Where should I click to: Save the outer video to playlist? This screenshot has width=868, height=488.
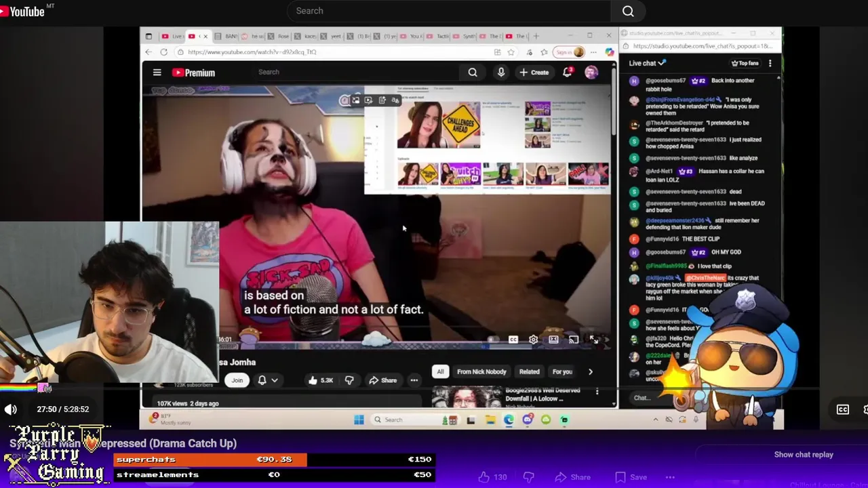(x=630, y=477)
